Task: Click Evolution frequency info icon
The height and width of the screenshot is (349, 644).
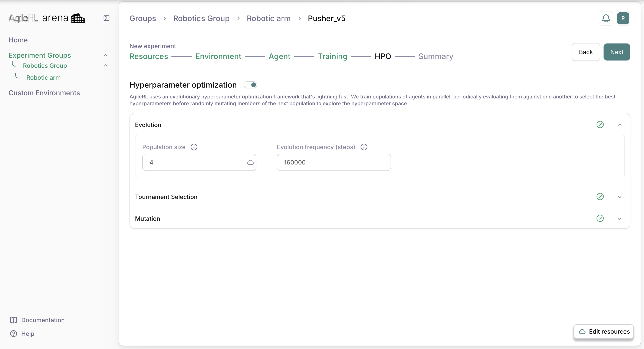Action: point(364,147)
